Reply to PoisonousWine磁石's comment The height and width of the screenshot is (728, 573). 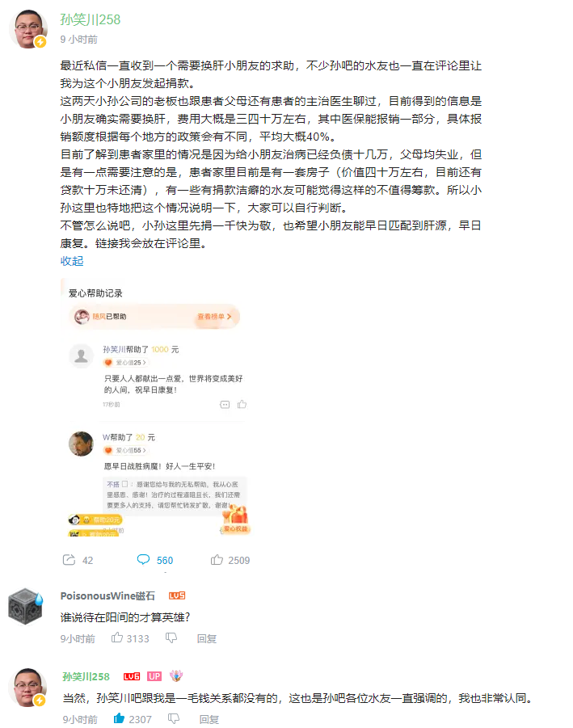pos(207,638)
